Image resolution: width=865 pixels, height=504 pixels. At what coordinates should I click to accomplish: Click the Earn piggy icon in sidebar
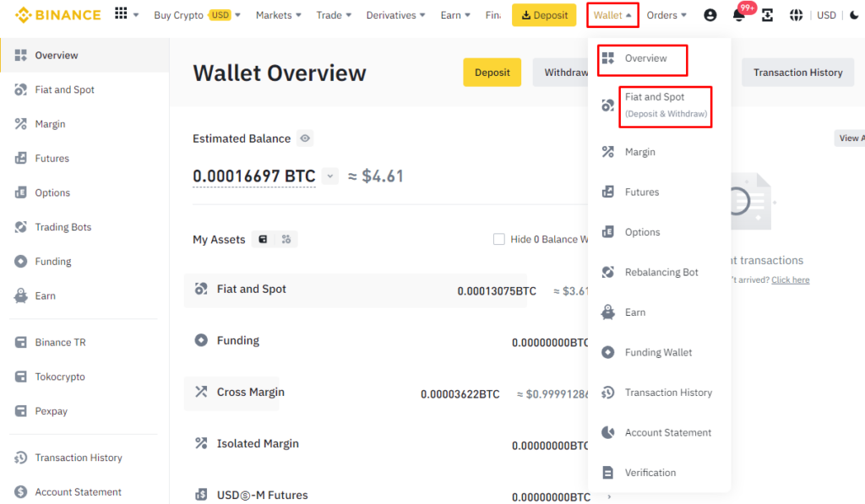point(20,295)
